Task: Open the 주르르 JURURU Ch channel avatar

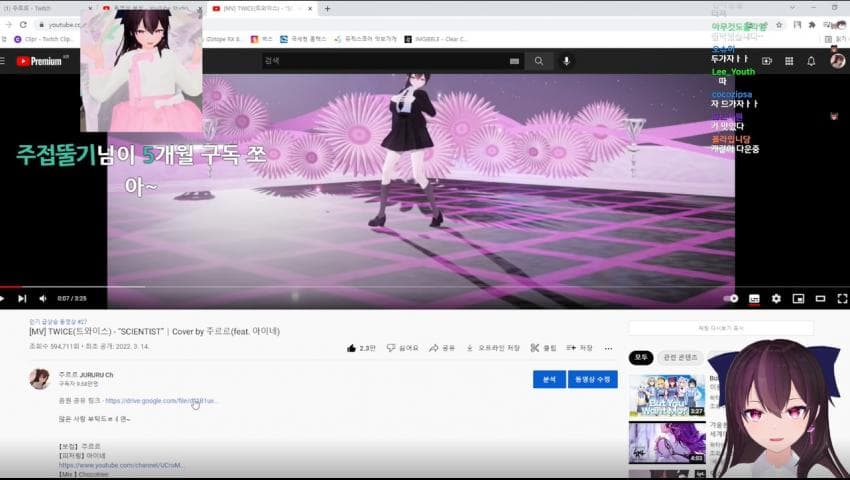Action: click(40, 379)
